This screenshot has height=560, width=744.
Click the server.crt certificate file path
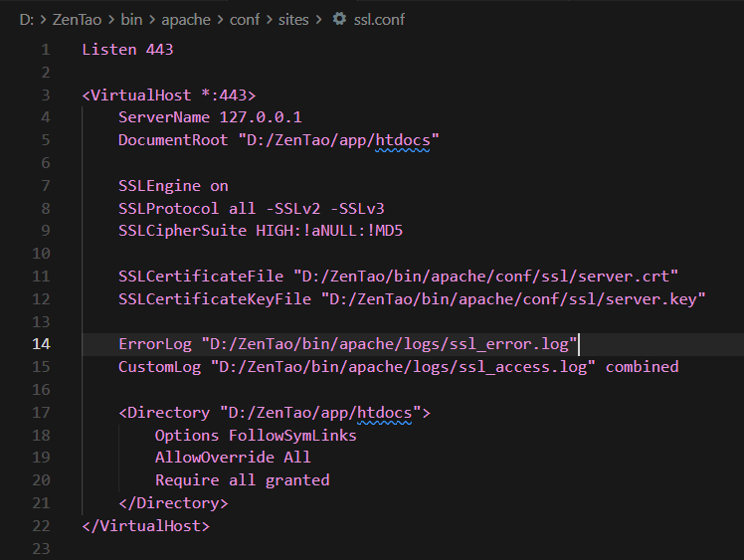click(485, 277)
